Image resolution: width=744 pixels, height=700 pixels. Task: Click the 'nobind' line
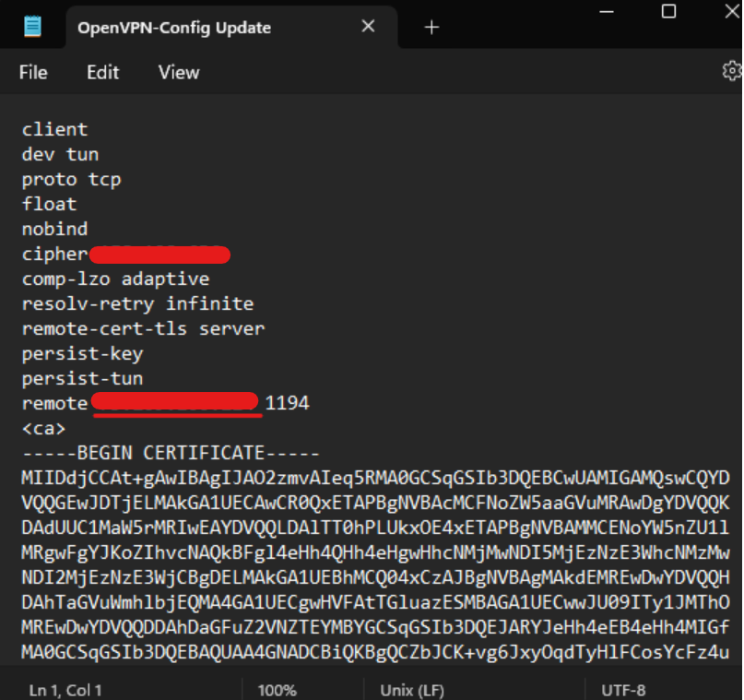pyautogui.click(x=55, y=229)
